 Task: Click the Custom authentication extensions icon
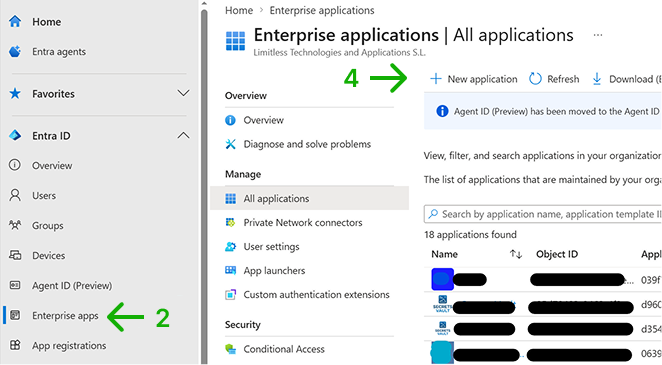231,295
